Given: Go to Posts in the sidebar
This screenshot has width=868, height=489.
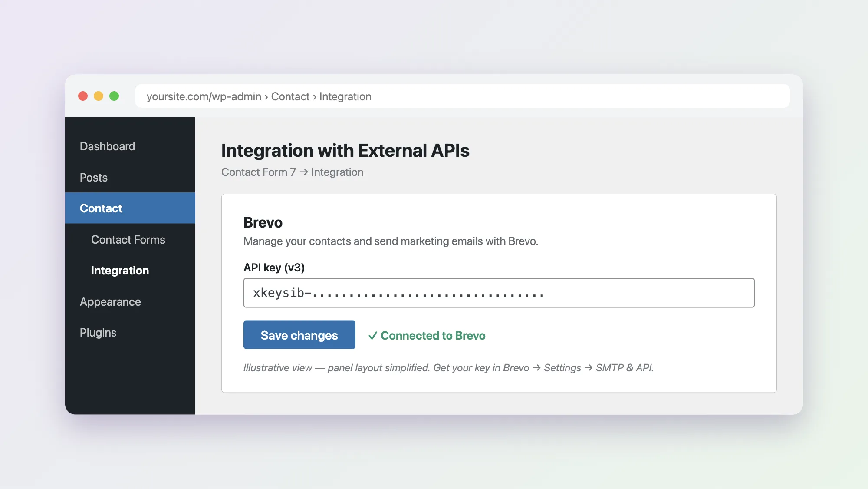Looking at the screenshot, I should click(x=93, y=178).
